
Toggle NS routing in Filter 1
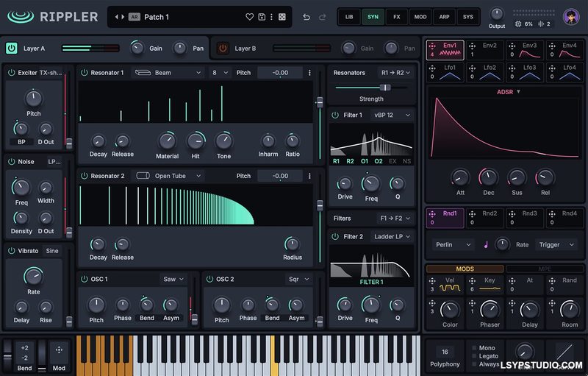(407, 161)
